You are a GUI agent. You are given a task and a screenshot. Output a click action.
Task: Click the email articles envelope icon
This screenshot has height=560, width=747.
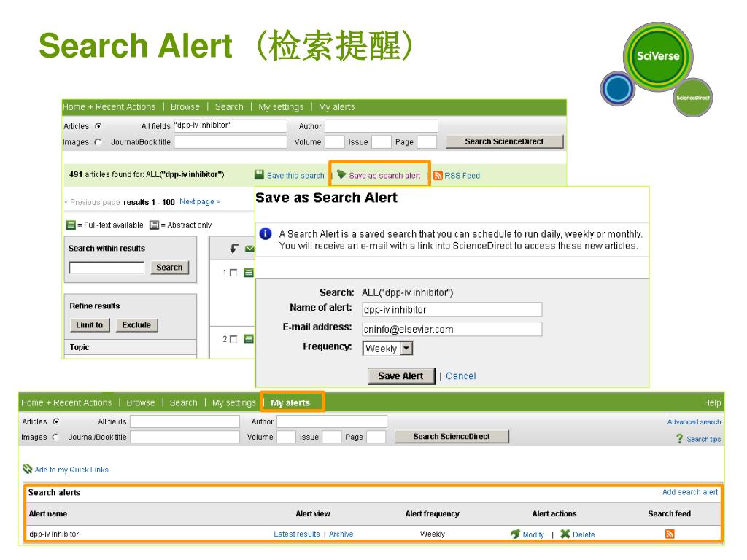pos(249,249)
